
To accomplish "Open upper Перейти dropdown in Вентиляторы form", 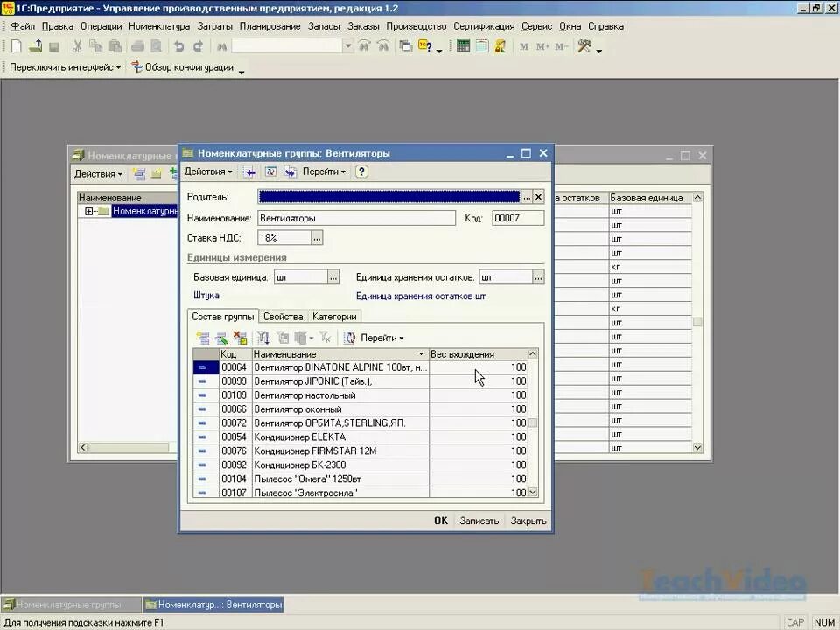I will pos(324,172).
